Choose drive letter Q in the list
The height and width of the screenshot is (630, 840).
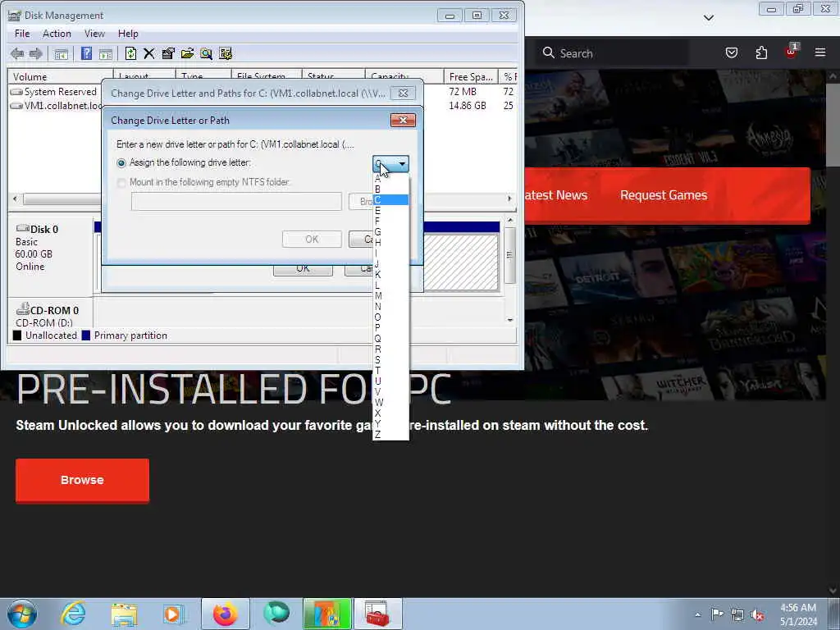point(390,339)
